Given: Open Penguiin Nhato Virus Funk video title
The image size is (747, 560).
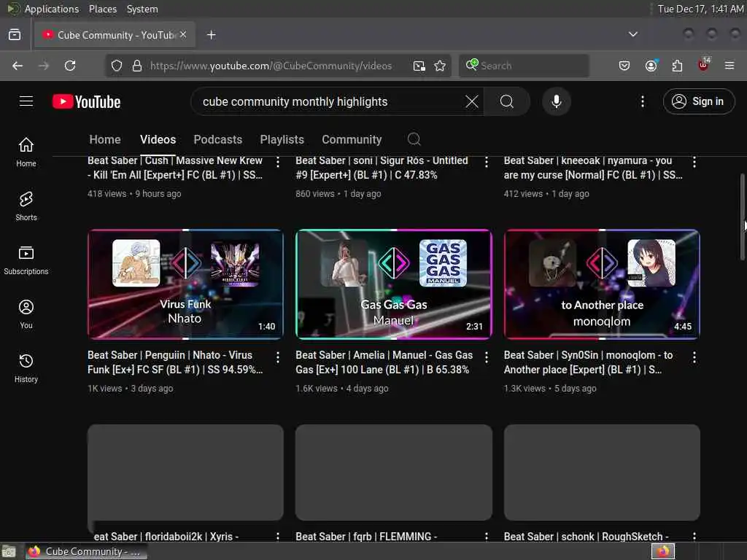Looking at the screenshot, I should point(175,362).
